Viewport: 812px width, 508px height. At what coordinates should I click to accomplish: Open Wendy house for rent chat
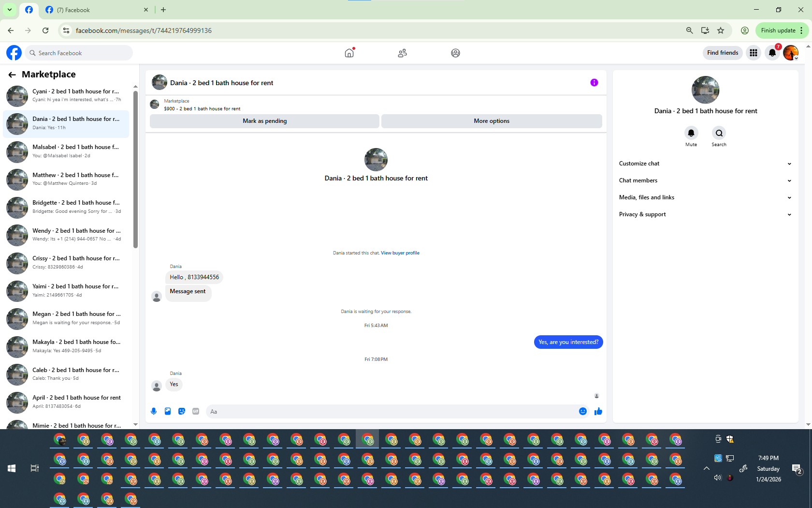(66, 235)
